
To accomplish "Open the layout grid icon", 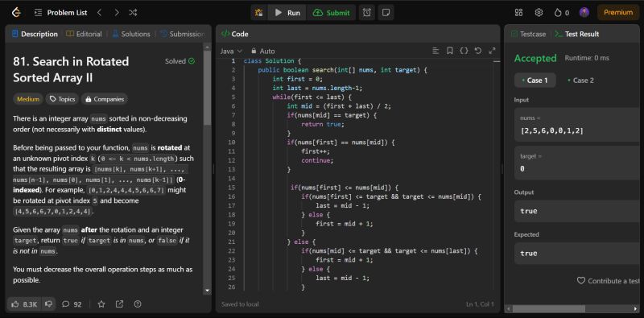I will [518, 13].
